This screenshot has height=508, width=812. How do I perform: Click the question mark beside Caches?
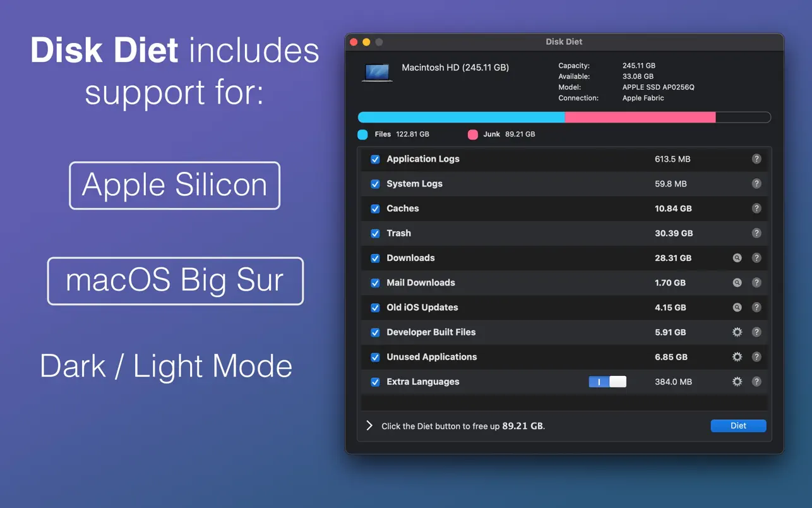tap(756, 209)
